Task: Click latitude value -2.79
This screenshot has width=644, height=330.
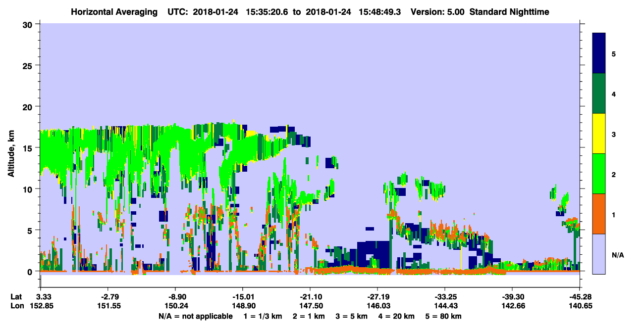Action: click(108, 297)
